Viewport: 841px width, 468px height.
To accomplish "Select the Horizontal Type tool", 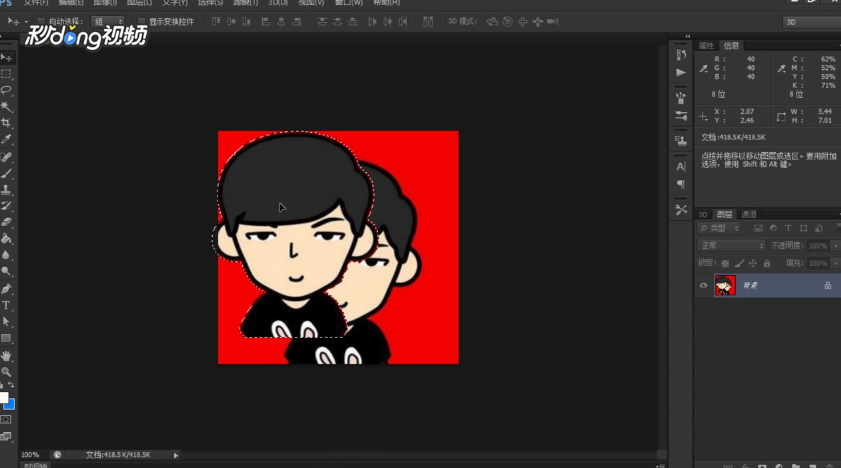I will 6,305.
